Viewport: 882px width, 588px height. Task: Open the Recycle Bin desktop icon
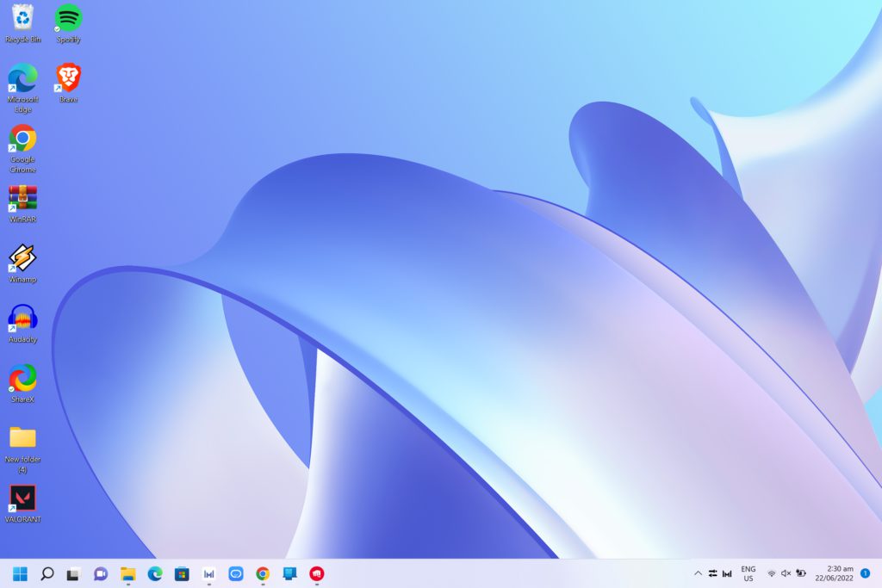pyautogui.click(x=22, y=24)
